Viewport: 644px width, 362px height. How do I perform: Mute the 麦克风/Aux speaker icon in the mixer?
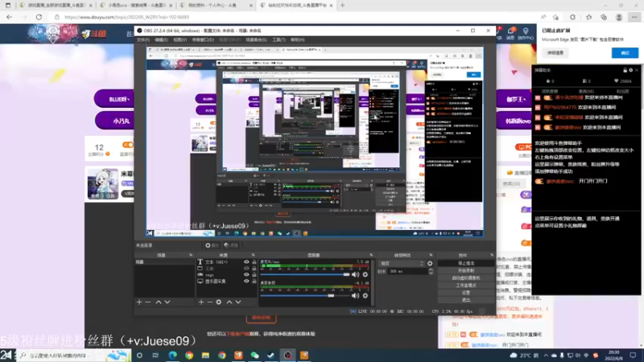point(355,274)
